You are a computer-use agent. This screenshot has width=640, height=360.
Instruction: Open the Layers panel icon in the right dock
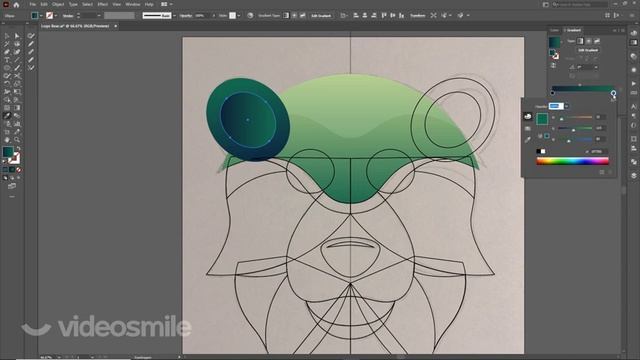[x=633, y=175]
